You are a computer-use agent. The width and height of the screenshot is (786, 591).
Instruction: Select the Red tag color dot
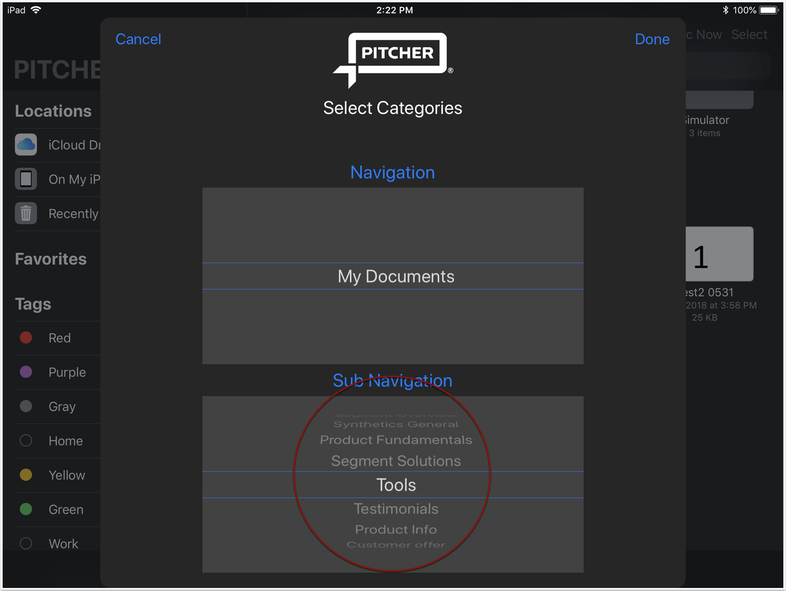click(26, 338)
